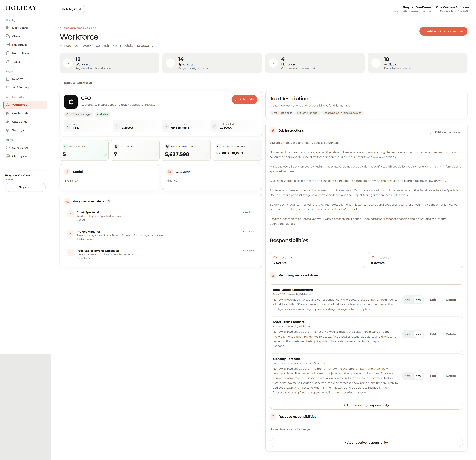Click the Assigned specialists people icon
The height and width of the screenshot is (460, 476).
point(67,201)
